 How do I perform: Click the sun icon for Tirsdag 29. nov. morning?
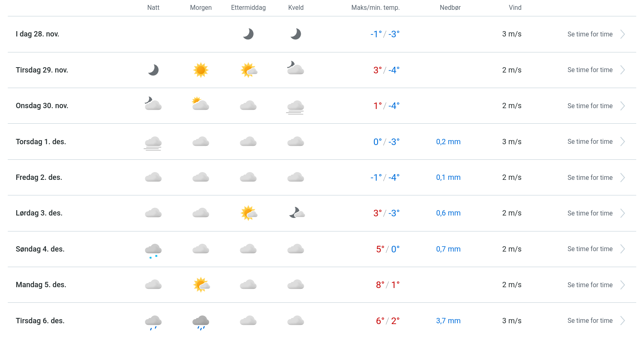[200, 70]
